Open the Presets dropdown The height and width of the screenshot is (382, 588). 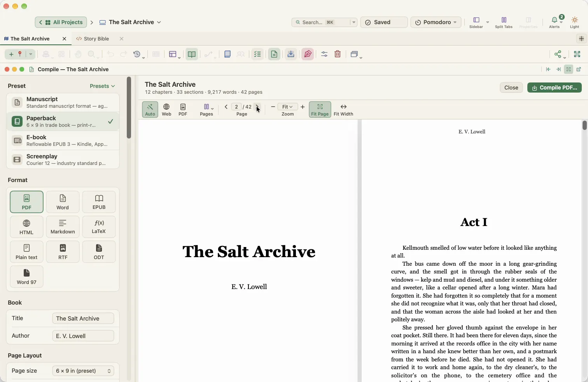(x=102, y=86)
